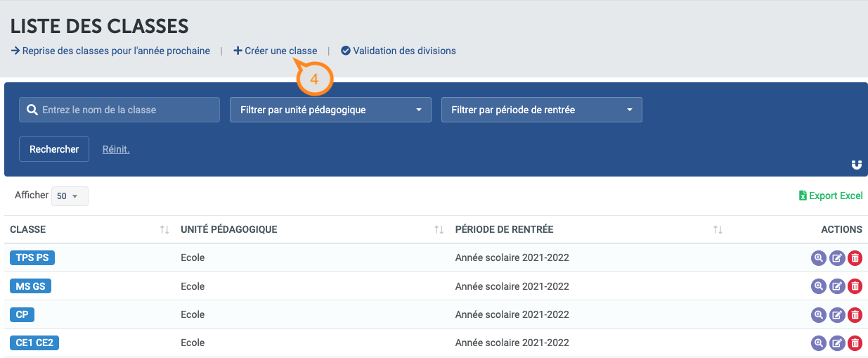Open Reprise des classes pour l'année prochaine
This screenshot has height=358, width=868.
click(110, 51)
